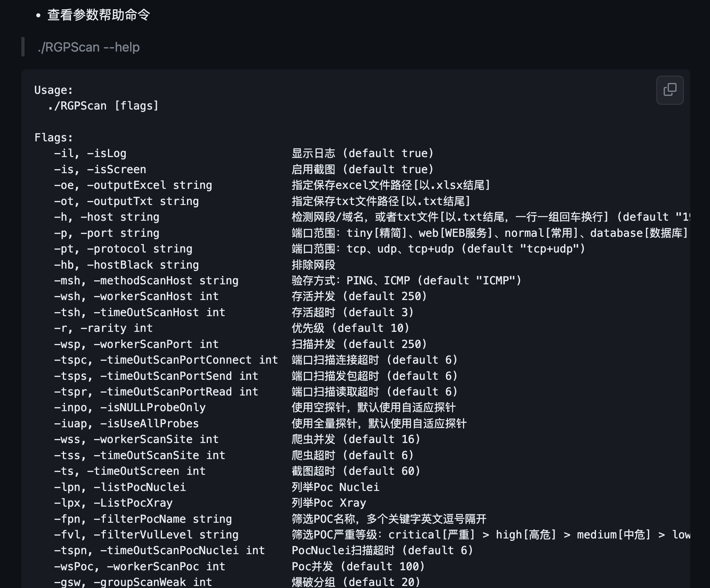This screenshot has width=710, height=588.
Task: Click description 端口范围: tiny[精简]、web[WEB服务]
Action: (490, 233)
